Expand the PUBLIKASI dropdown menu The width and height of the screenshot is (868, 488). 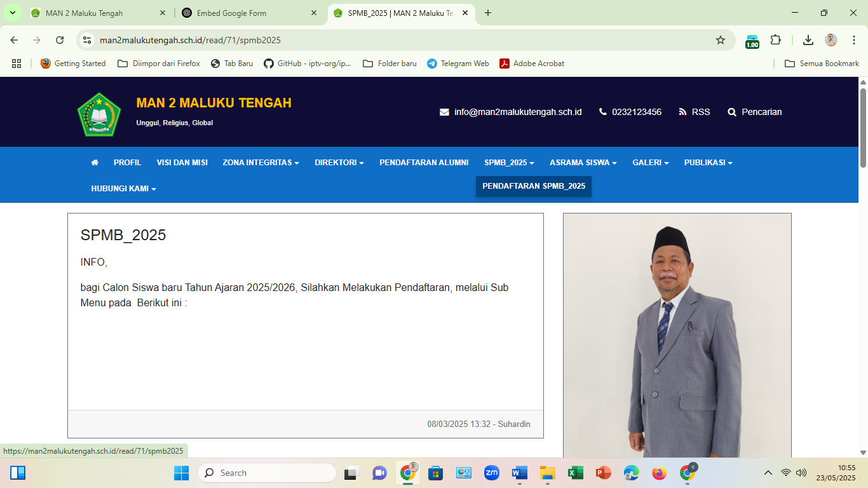708,163
